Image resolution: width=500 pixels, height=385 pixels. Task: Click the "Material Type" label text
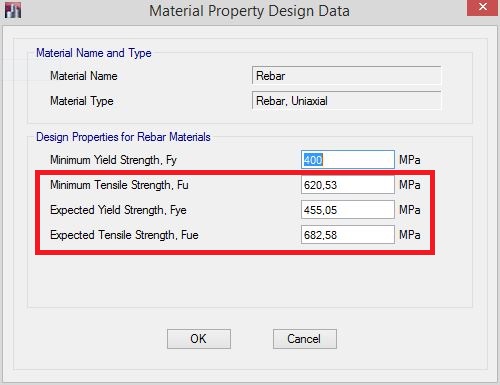pos(82,101)
